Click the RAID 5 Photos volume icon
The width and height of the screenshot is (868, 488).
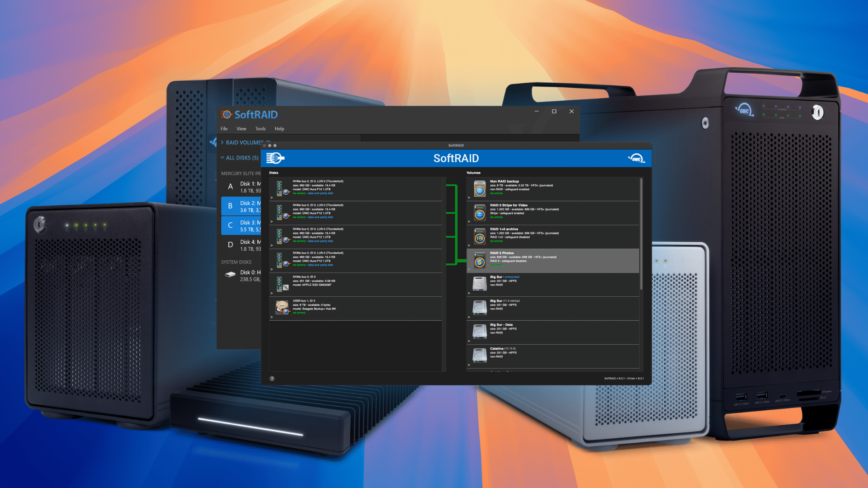click(x=480, y=260)
